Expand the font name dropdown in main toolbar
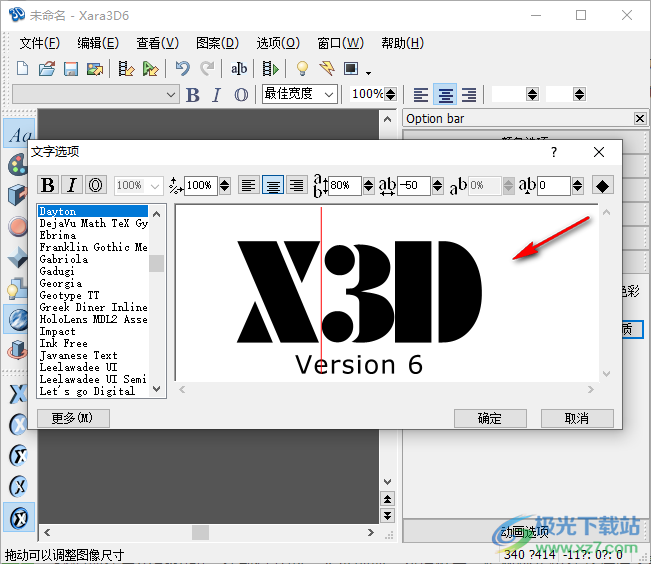This screenshot has height=564, width=651. point(171,94)
